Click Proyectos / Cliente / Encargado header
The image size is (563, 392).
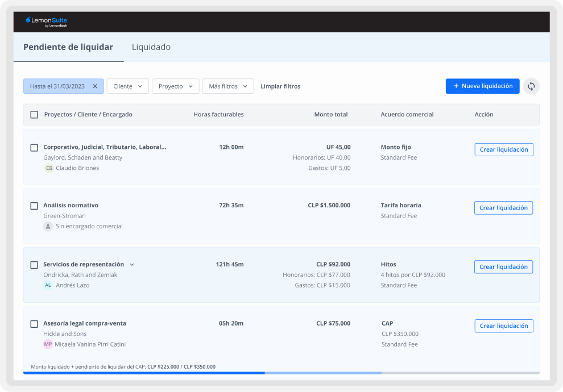tap(88, 114)
